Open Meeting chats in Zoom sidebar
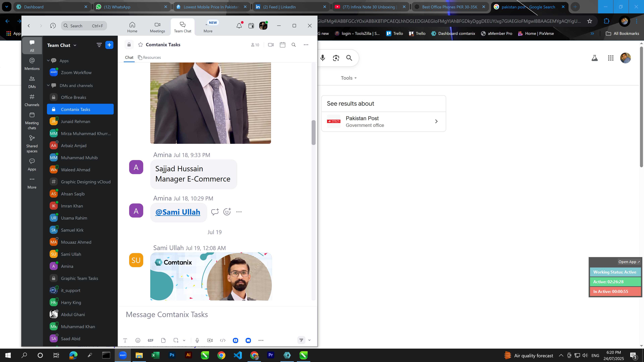644x362 pixels. [32, 121]
